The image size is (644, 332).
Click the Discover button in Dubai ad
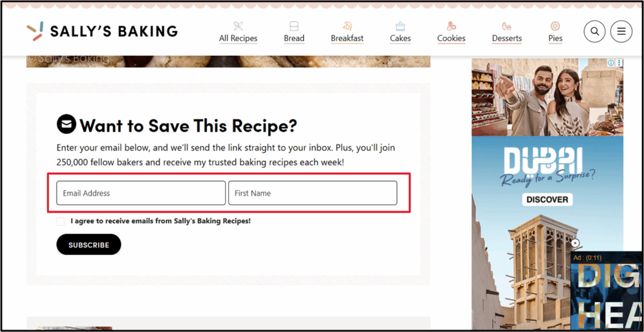[547, 199]
